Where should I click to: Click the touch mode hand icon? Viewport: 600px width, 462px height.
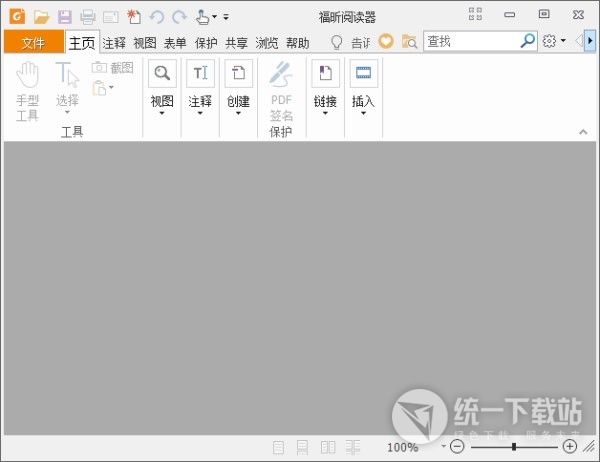pyautogui.click(x=202, y=17)
